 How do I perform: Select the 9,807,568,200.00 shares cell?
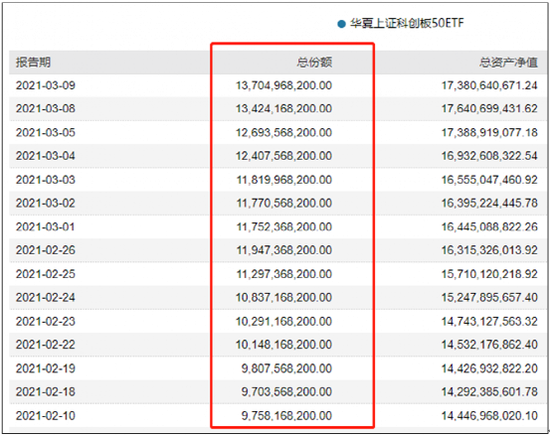click(x=287, y=368)
